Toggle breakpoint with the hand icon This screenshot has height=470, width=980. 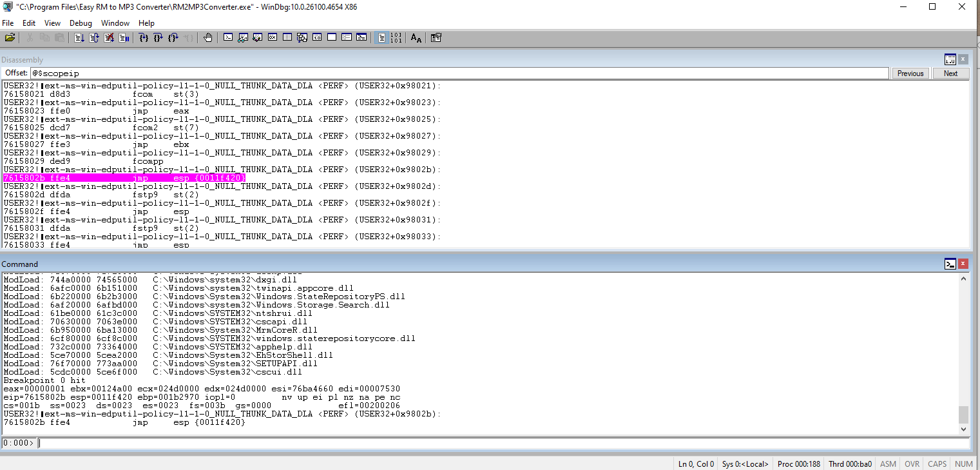(207, 38)
